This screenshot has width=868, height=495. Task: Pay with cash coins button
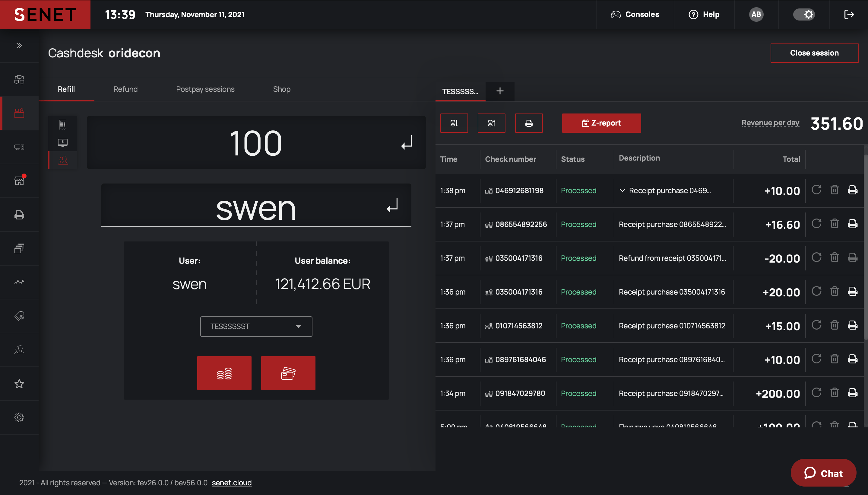(x=224, y=373)
